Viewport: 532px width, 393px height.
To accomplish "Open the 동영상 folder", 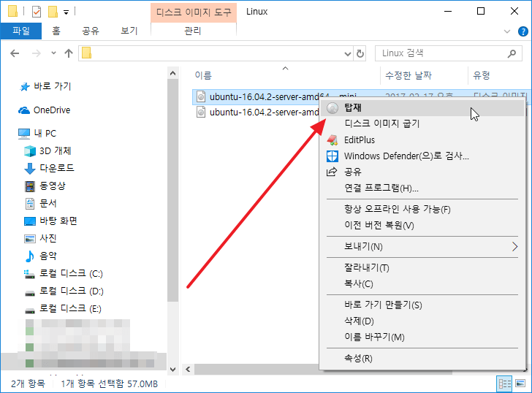I will [x=45, y=186].
